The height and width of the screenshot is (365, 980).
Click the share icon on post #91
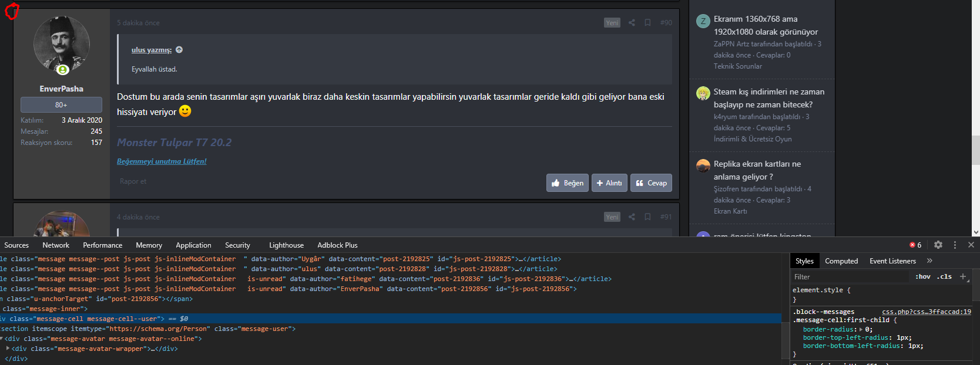coord(632,217)
